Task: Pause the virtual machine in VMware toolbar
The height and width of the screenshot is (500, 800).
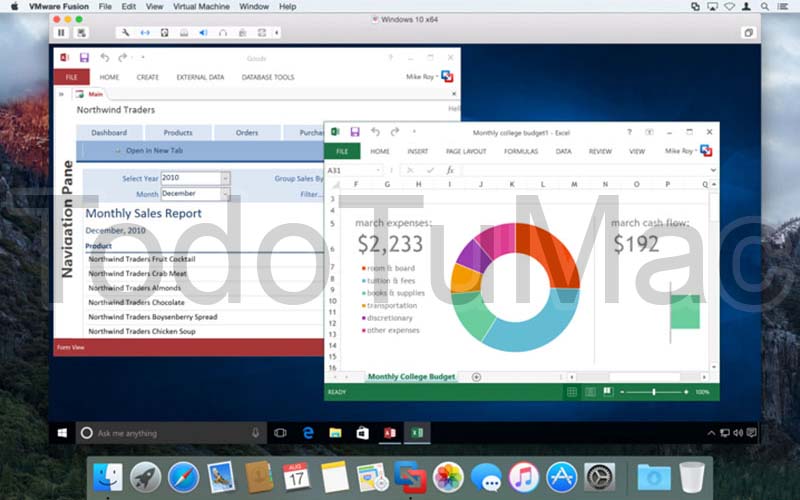Action: coord(61,33)
